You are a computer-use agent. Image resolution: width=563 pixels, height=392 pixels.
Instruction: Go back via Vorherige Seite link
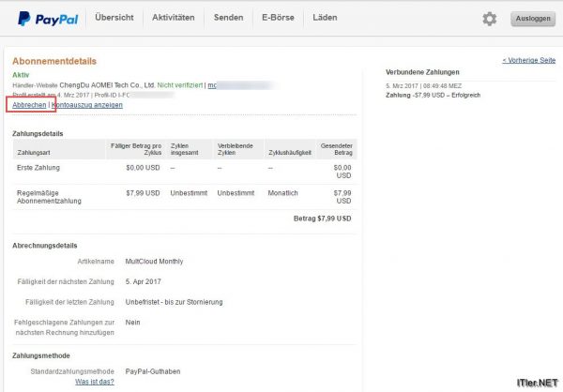pyautogui.click(x=528, y=60)
